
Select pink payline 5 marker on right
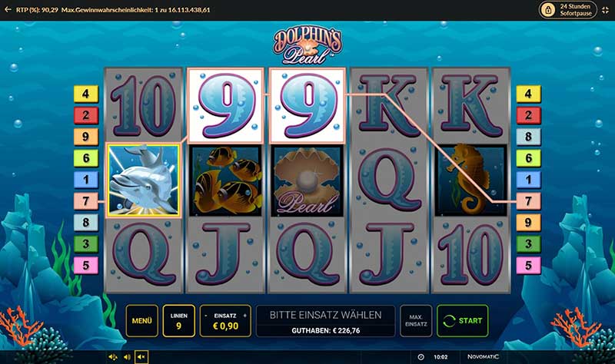point(528,265)
